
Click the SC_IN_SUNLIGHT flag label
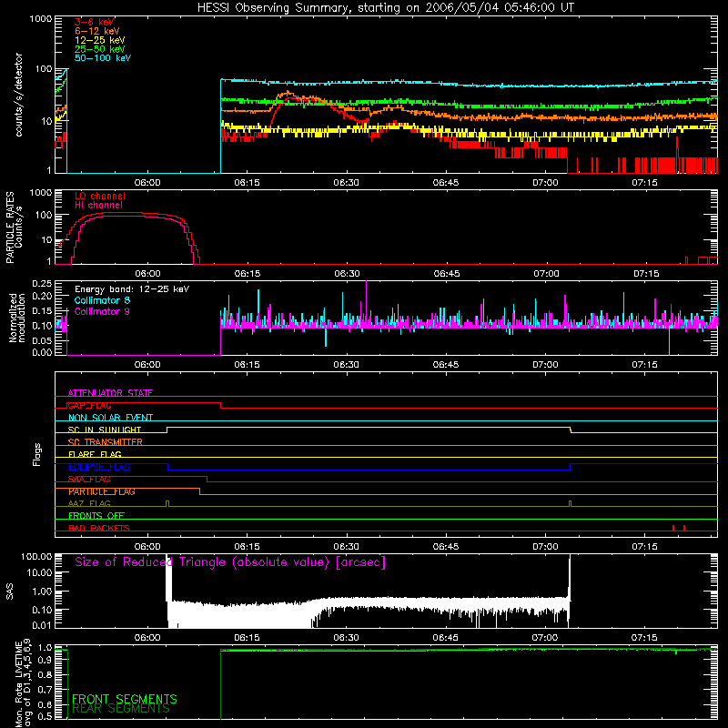pyautogui.click(x=105, y=430)
